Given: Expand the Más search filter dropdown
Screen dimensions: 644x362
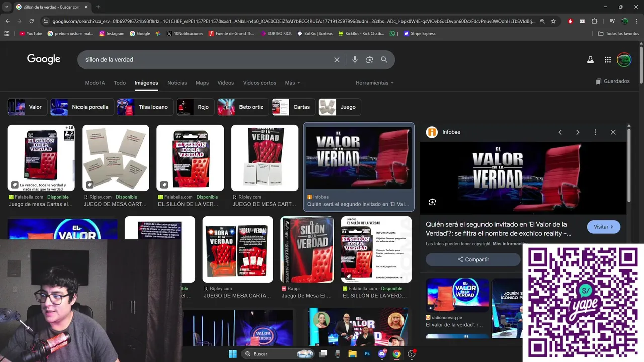Looking at the screenshot, I should (x=292, y=83).
